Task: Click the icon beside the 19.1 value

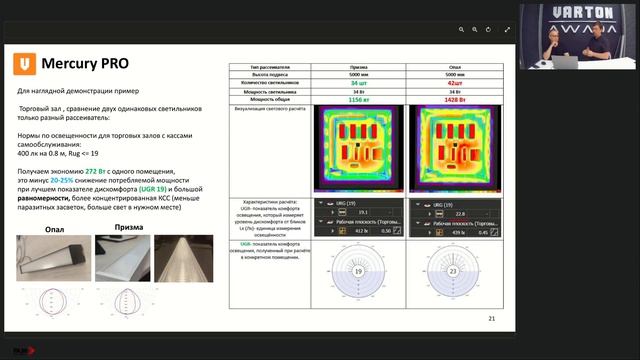Action: [342, 212]
